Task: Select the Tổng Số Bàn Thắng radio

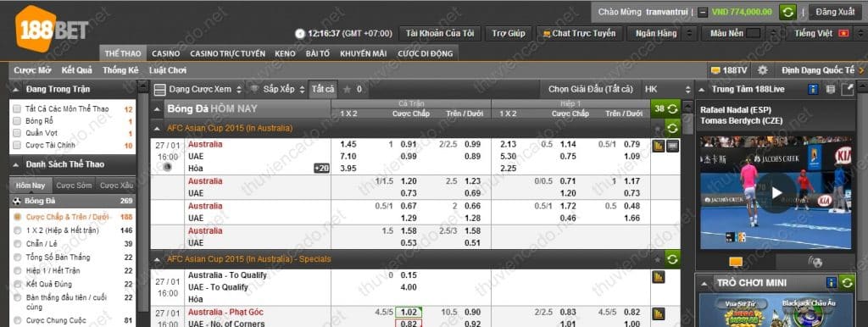Action: click(x=17, y=258)
